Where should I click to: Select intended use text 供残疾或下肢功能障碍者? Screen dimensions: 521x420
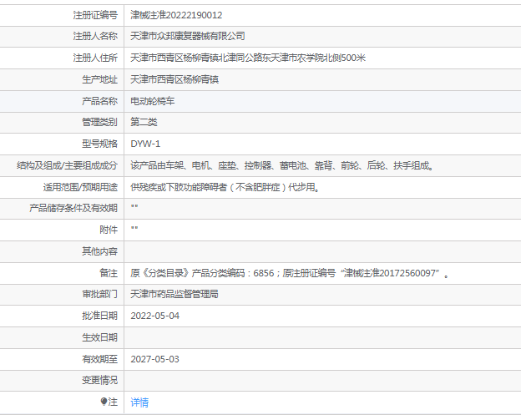point(225,187)
